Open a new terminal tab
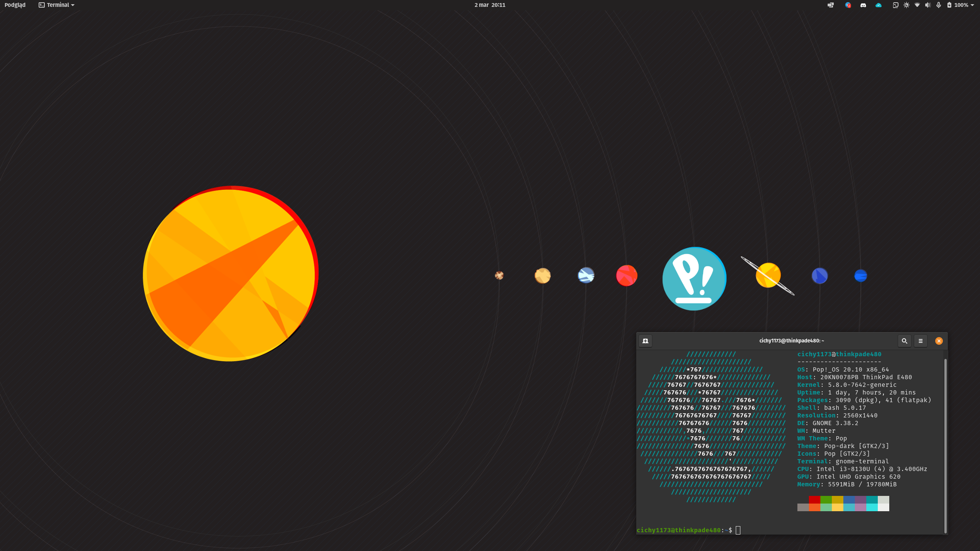This screenshot has height=551, width=980. pyautogui.click(x=645, y=341)
